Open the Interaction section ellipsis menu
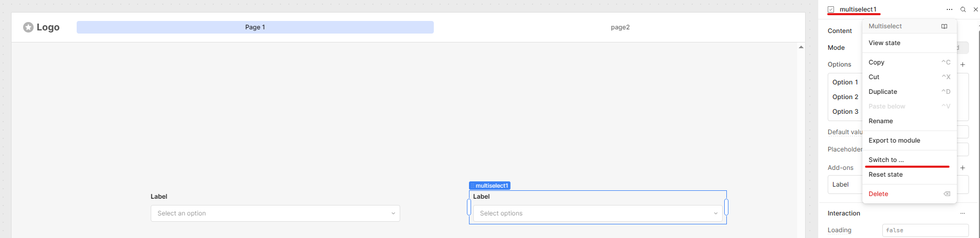Screen dimensions: 980x238 tap(963, 213)
